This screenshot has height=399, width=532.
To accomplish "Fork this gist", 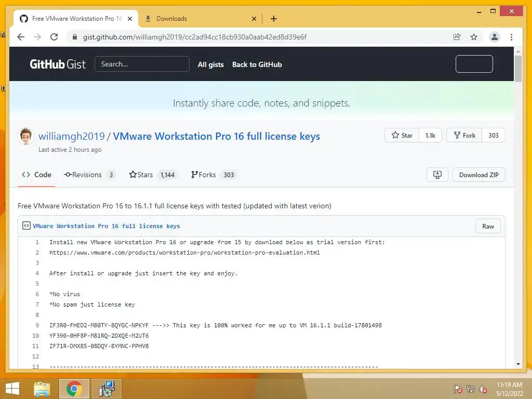I will [464, 136].
